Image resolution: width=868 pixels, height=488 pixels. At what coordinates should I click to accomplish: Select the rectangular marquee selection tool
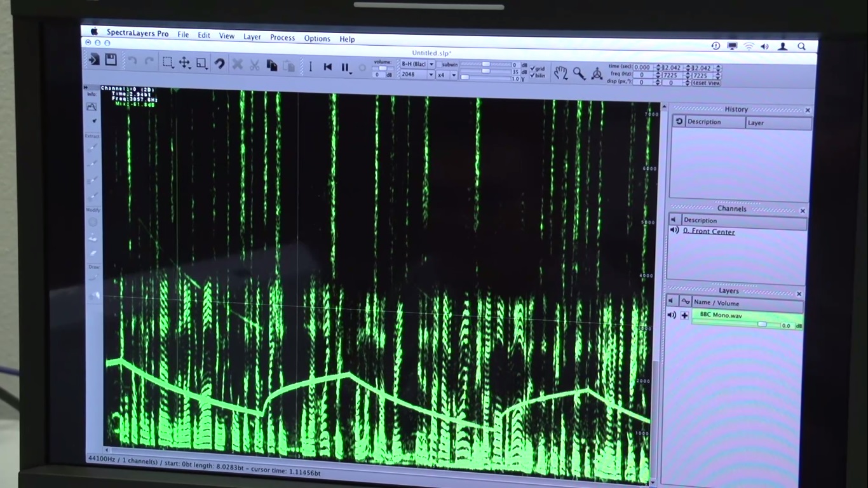click(x=168, y=62)
